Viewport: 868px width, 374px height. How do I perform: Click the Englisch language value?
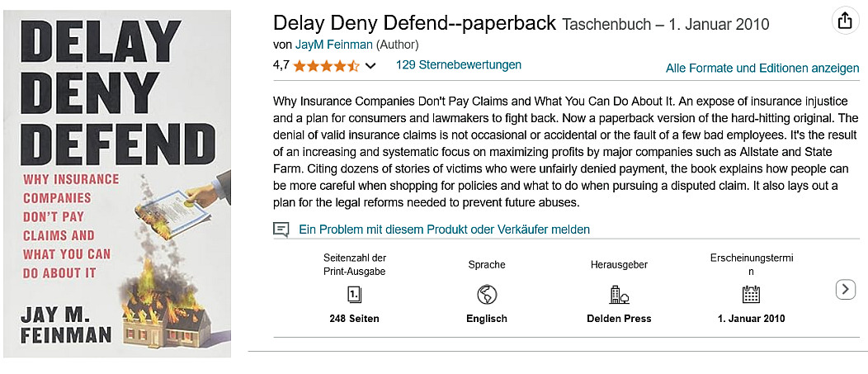coord(487,319)
